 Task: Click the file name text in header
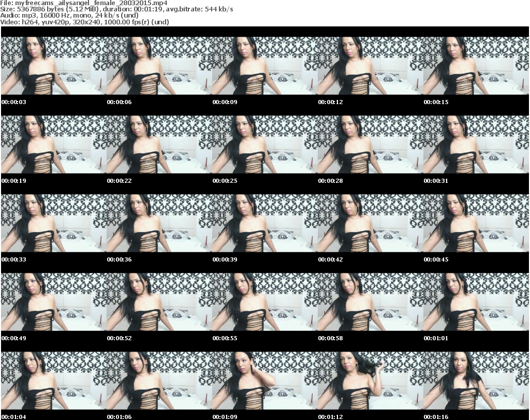click(84, 3)
